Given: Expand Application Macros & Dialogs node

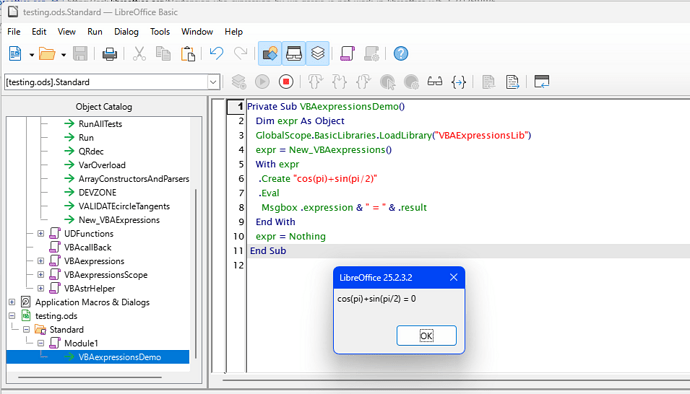Looking at the screenshot, I should (x=12, y=302).
